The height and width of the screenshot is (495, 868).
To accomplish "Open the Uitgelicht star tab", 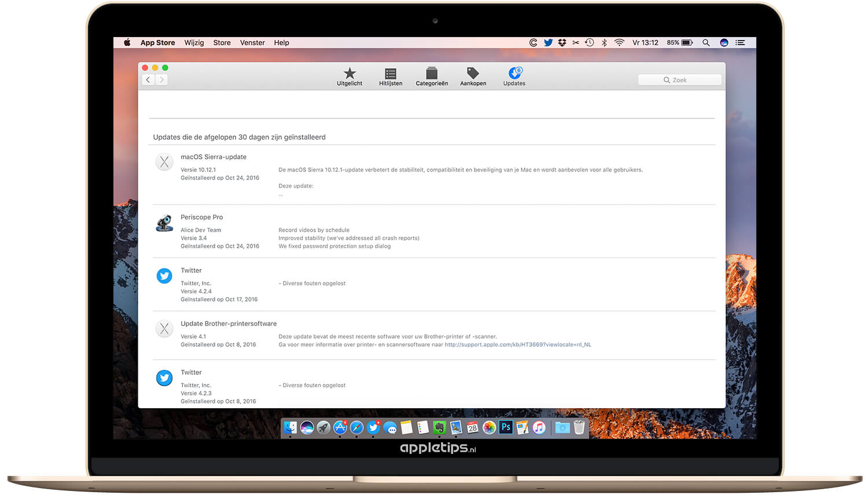I will pyautogui.click(x=350, y=76).
